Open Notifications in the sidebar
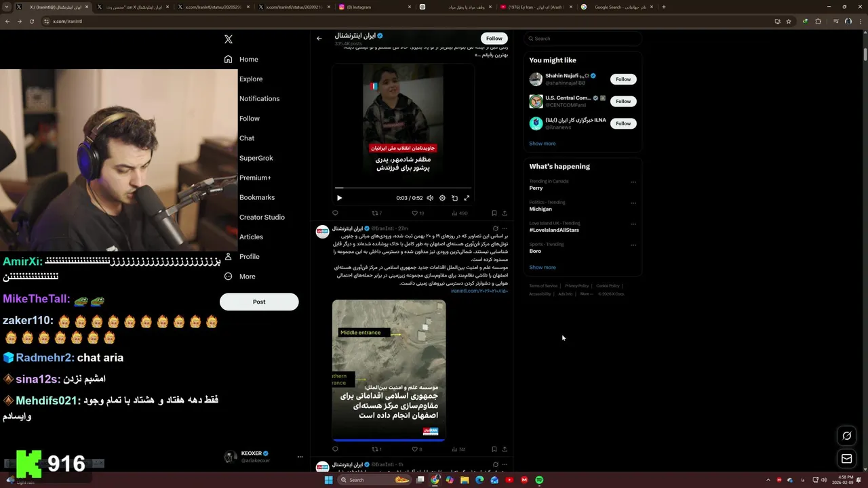Image resolution: width=868 pixels, height=488 pixels. [x=259, y=98]
